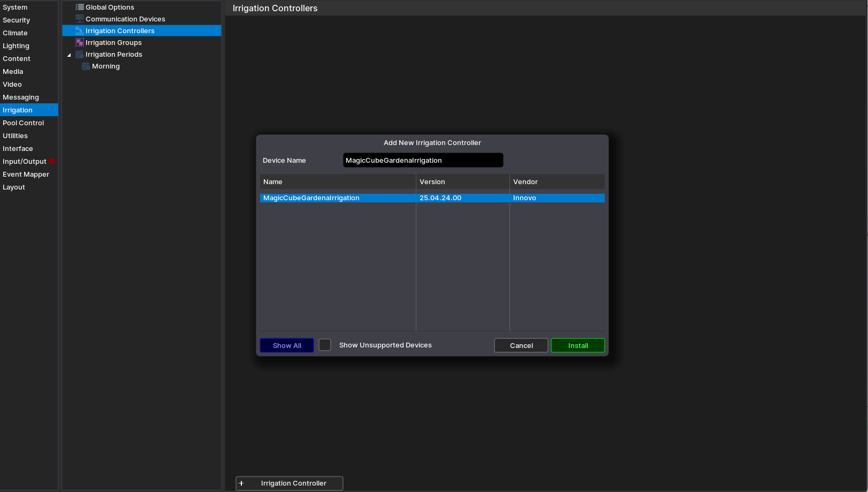Screen dimensions: 868x492
Task: Select the Irrigation section
Action: click(29, 110)
